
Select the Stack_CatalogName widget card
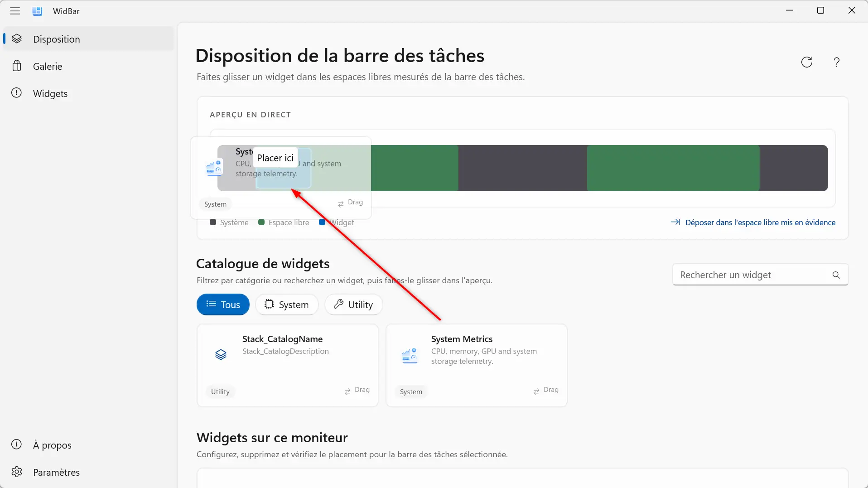[x=288, y=365]
